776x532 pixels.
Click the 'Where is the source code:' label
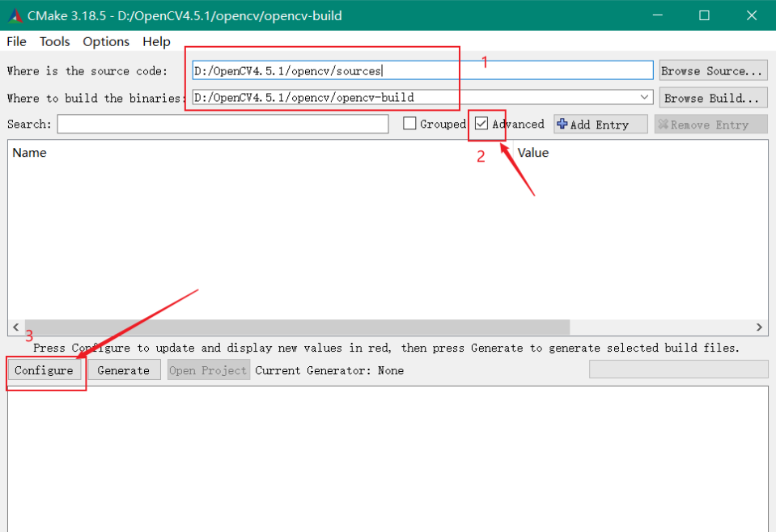pos(87,71)
